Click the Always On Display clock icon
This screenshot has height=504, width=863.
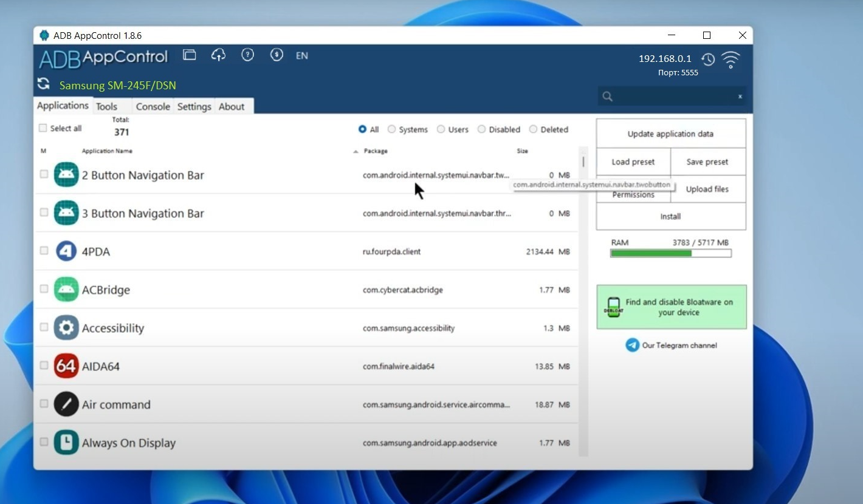tap(66, 443)
